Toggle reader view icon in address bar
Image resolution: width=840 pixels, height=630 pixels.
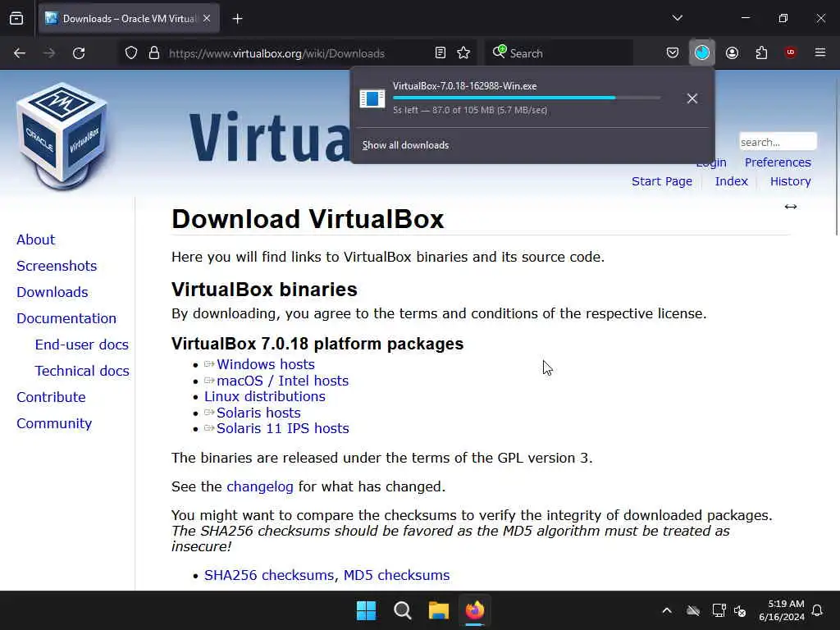click(441, 53)
